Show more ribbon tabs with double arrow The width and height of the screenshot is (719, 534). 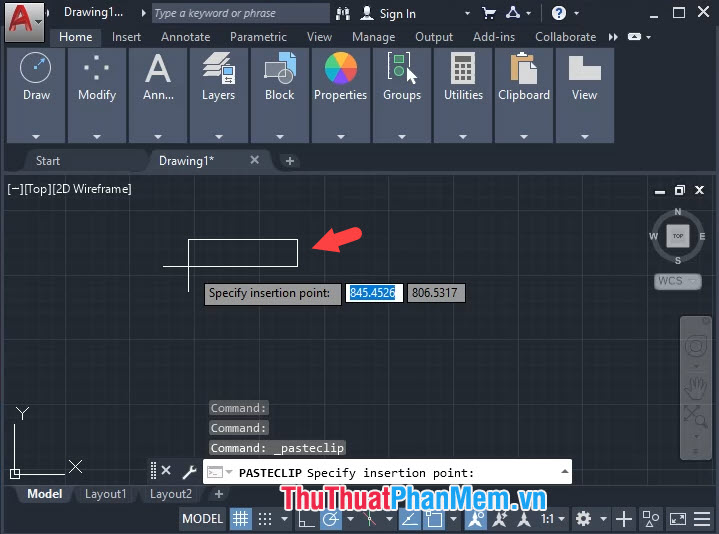(x=613, y=37)
